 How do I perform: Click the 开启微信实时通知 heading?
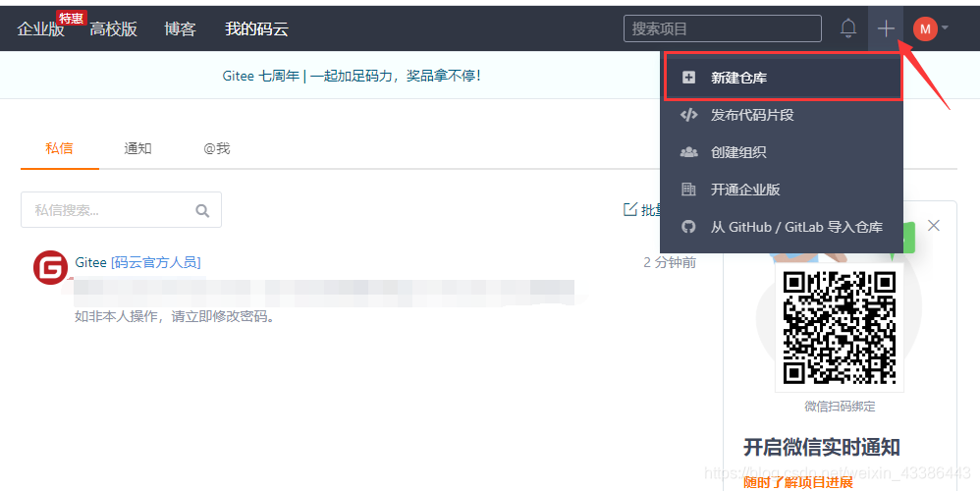pos(821,447)
